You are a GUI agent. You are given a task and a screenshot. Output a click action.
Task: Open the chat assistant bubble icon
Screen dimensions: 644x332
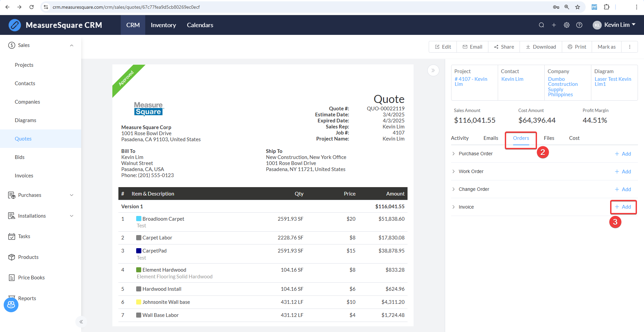click(x=11, y=305)
